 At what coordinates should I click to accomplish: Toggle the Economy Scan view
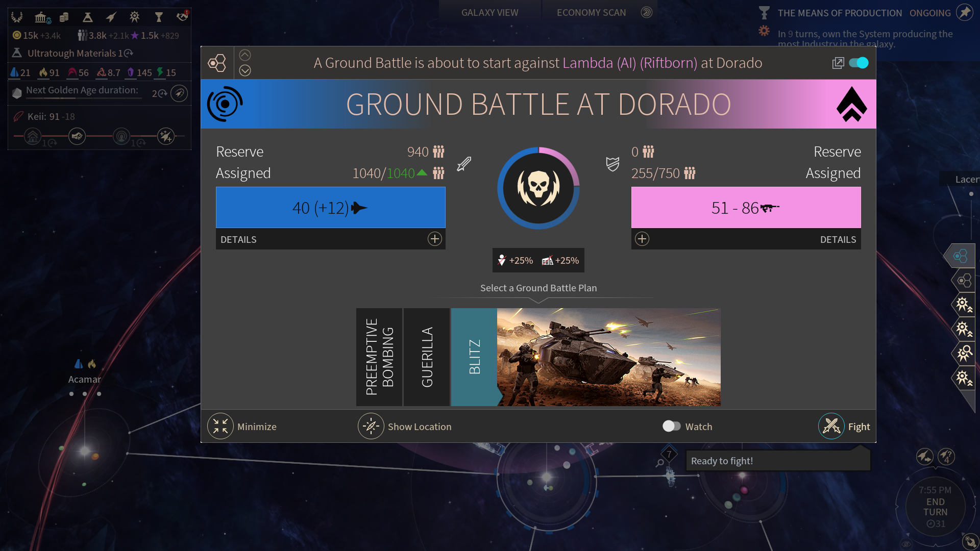[591, 12]
